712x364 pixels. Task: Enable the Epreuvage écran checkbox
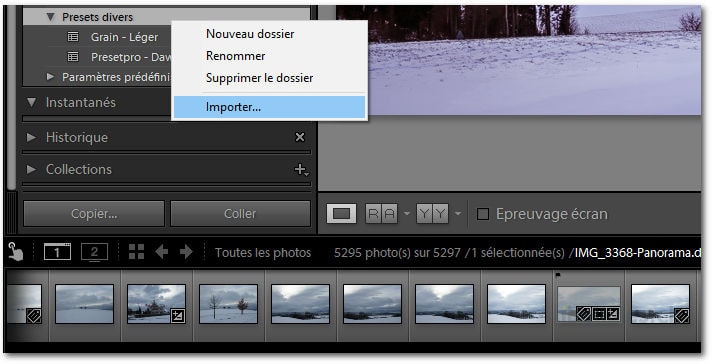[x=483, y=214]
